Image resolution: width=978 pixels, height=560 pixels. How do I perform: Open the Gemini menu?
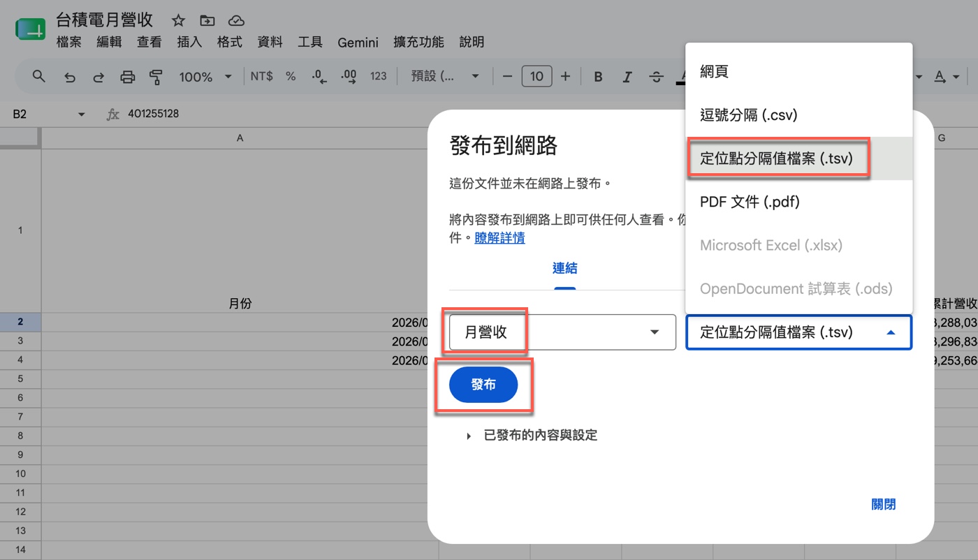pos(358,43)
